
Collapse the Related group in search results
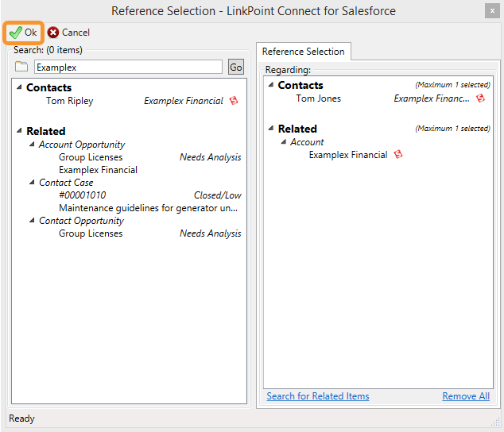click(x=20, y=130)
